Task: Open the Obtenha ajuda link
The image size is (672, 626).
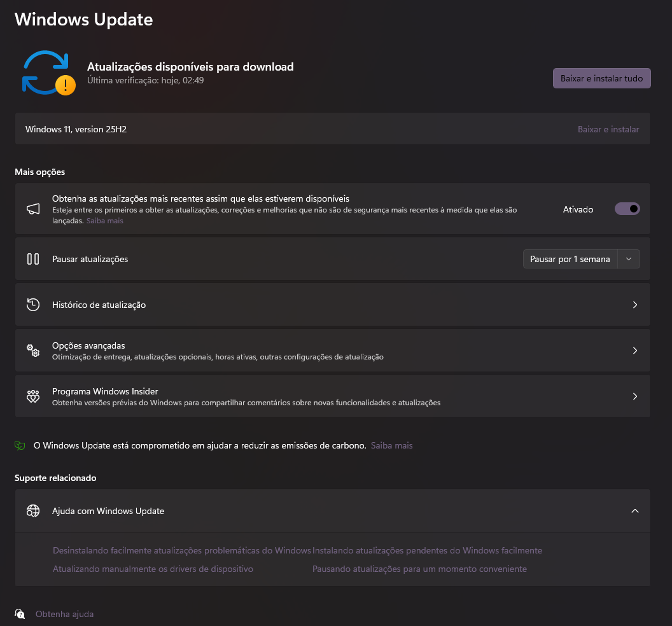Action: (x=64, y=614)
